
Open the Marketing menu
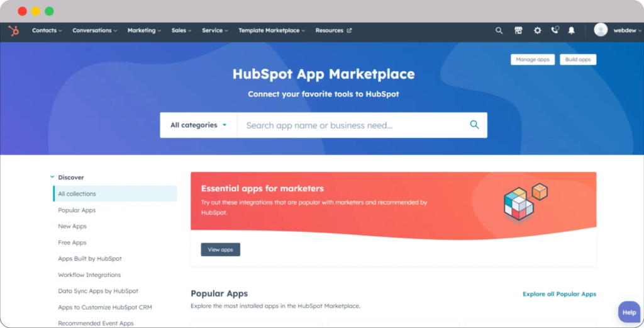pos(144,30)
